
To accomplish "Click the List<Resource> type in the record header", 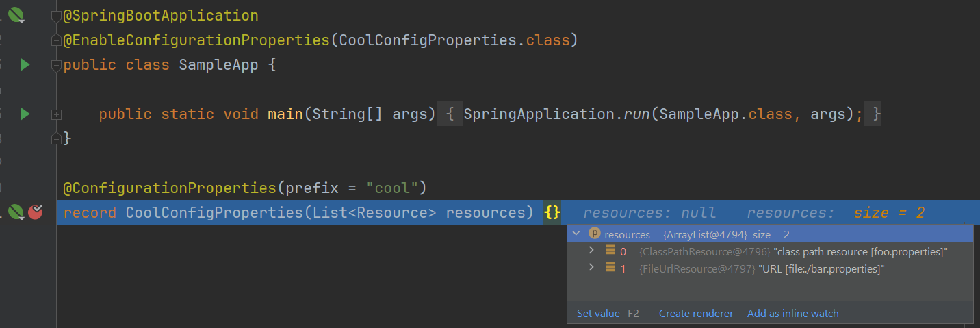I will point(374,213).
